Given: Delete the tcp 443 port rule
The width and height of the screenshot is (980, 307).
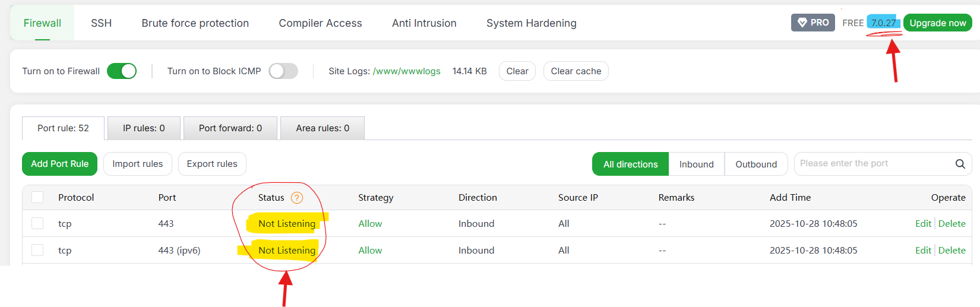Looking at the screenshot, I should [951, 223].
